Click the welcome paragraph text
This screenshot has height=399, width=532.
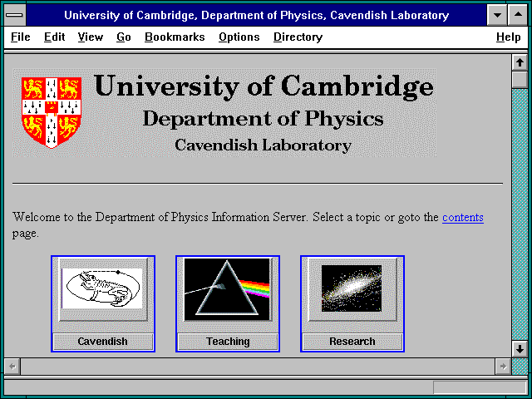[248, 224]
